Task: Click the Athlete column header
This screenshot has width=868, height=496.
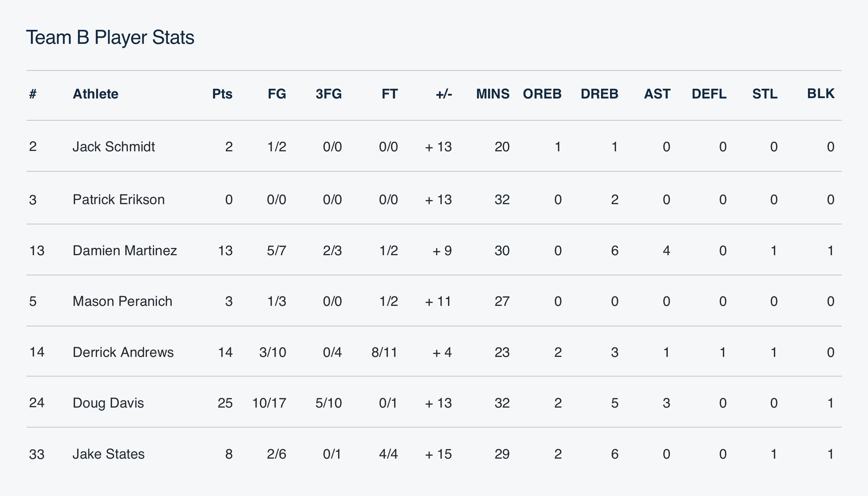Action: (x=96, y=94)
